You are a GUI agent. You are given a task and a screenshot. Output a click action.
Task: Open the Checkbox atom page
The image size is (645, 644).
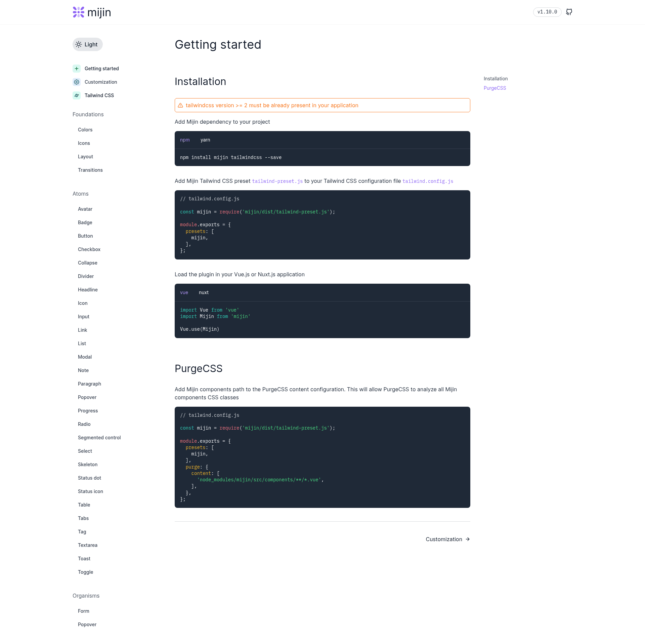coord(89,249)
